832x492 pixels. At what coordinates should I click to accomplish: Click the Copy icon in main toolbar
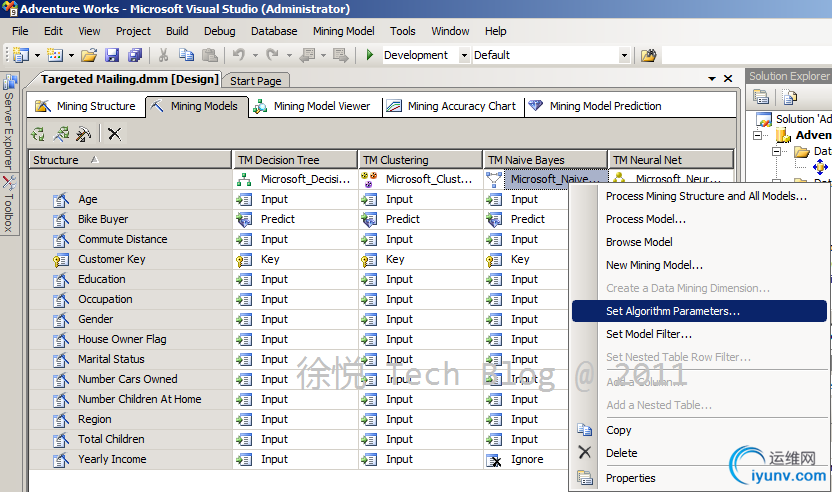click(186, 55)
